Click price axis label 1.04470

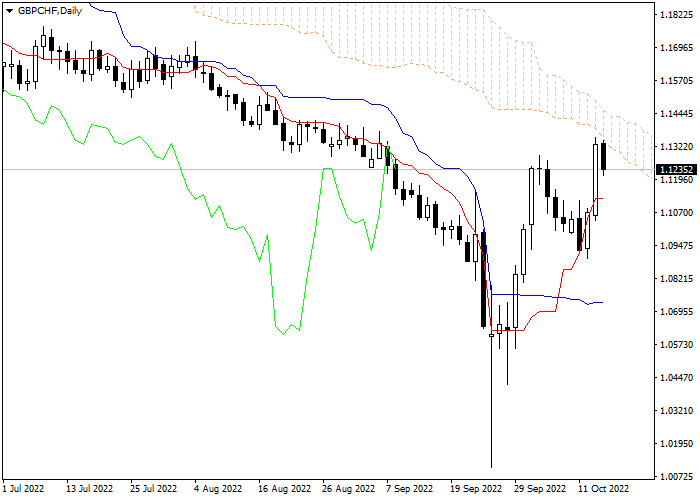(676, 378)
